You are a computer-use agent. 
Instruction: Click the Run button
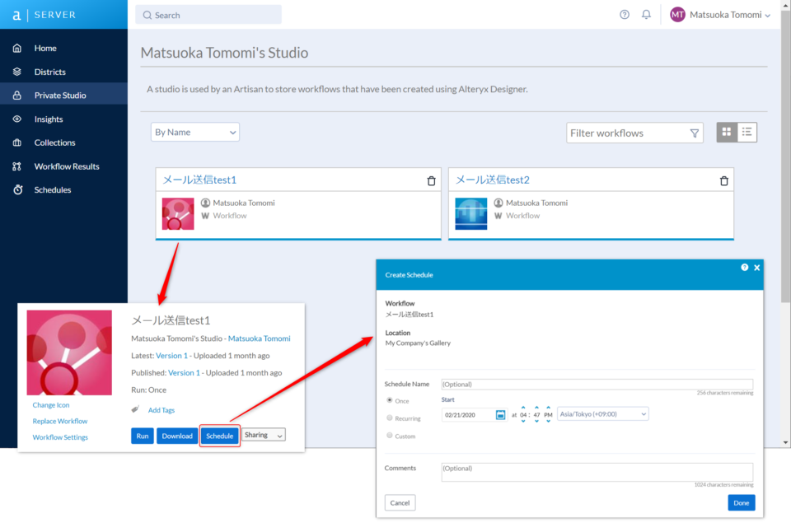(143, 436)
